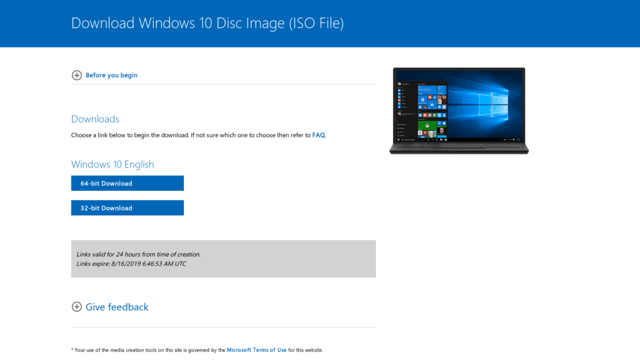The height and width of the screenshot is (364, 640).
Task: Click the Windows logo on the laptop wallpaper
Action: 493,104
